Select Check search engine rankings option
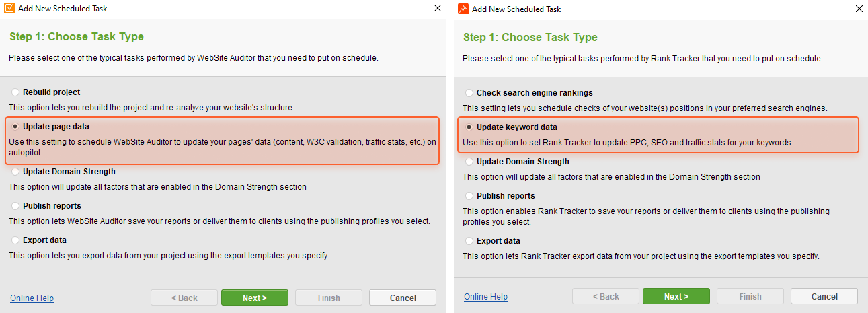 click(x=469, y=93)
